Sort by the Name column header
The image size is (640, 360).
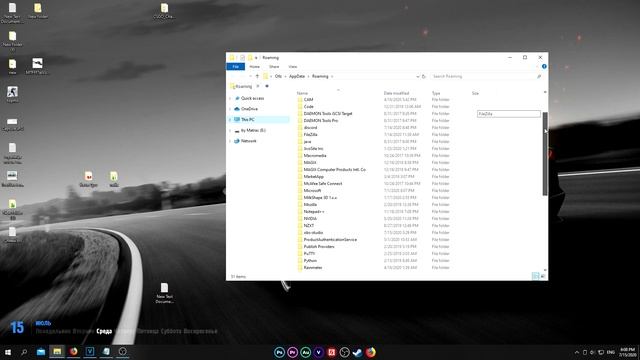(302, 93)
